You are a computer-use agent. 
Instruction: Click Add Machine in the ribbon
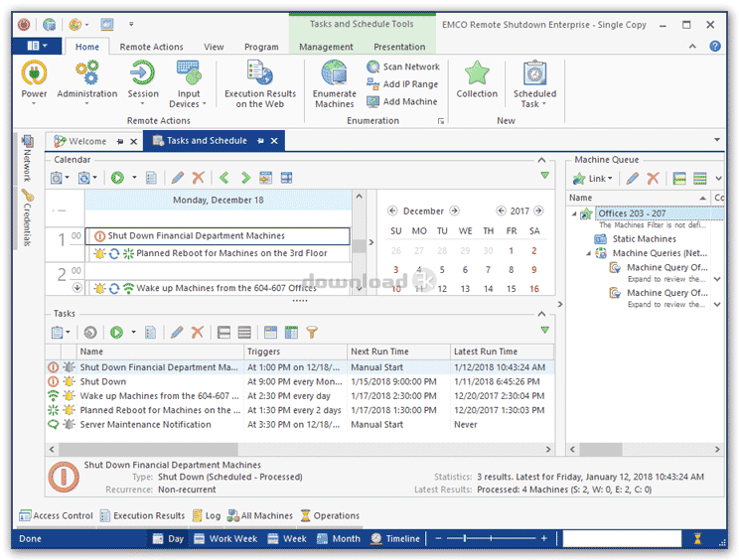click(x=402, y=101)
